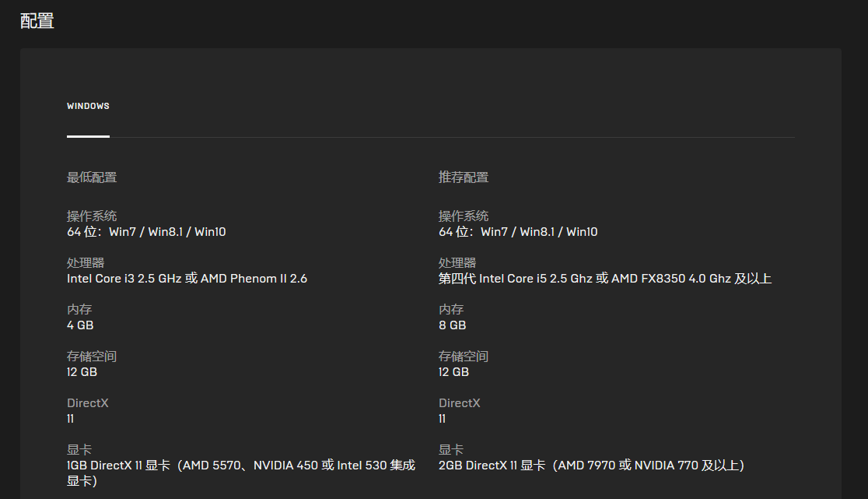Image resolution: width=868 pixels, height=499 pixels.
Task: Click 存储空间 label under 推荐配置
Action: (x=464, y=356)
